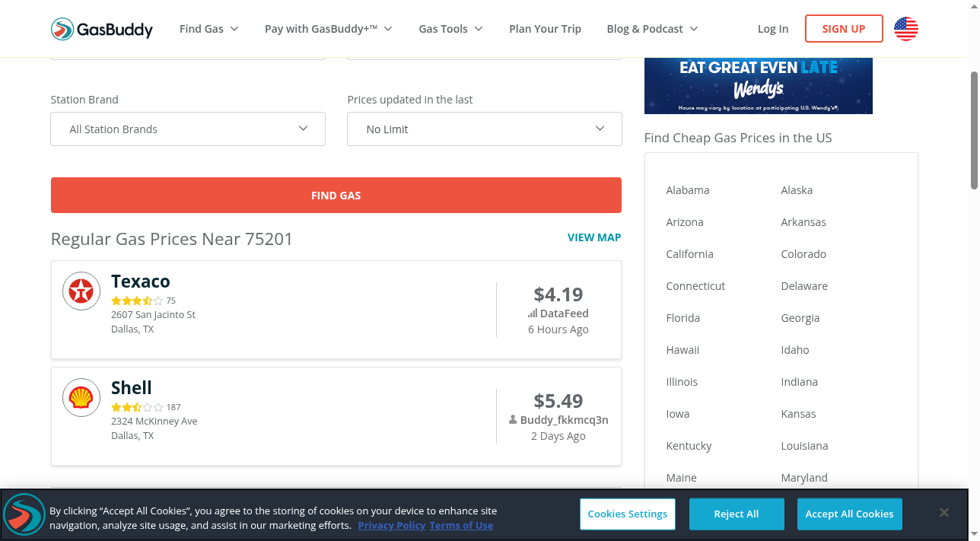Expand the Find Gas menu
Screen dimensions: 980x541
(x=209, y=29)
